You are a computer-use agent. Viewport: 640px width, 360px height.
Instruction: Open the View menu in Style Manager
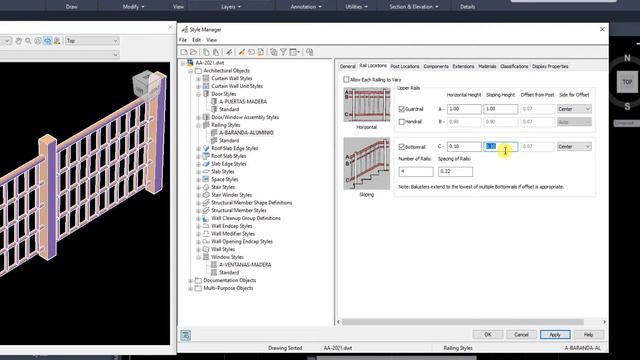pyautogui.click(x=211, y=40)
